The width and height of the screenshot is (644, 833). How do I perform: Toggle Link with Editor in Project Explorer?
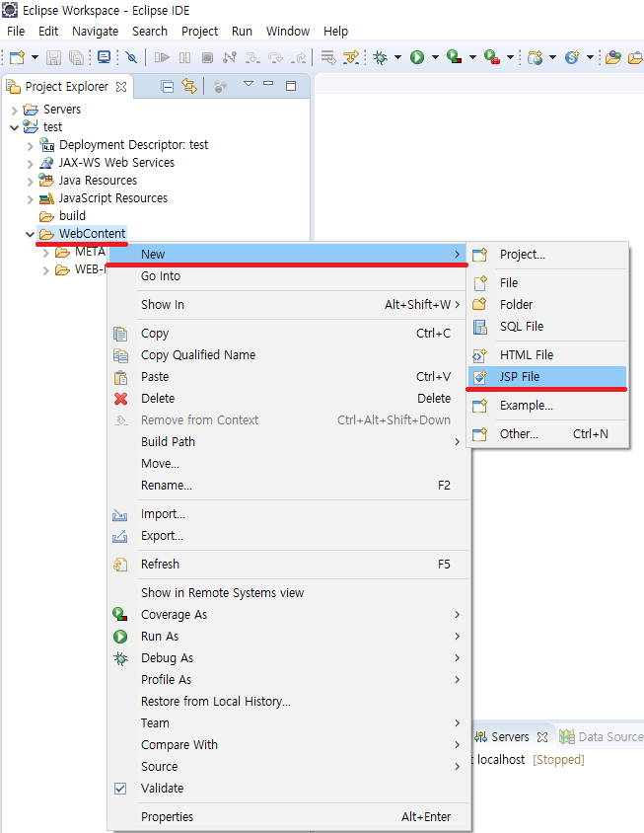[189, 86]
